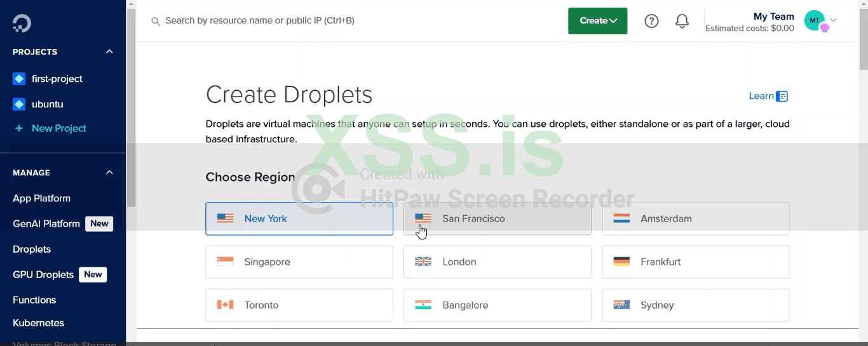Click the Estimated costs: $0.00 text

click(750, 28)
